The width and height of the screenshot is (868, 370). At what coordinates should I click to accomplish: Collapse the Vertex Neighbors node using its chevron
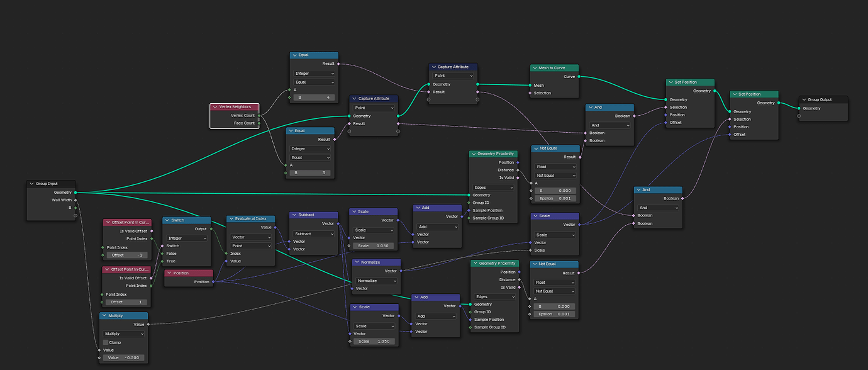click(215, 108)
